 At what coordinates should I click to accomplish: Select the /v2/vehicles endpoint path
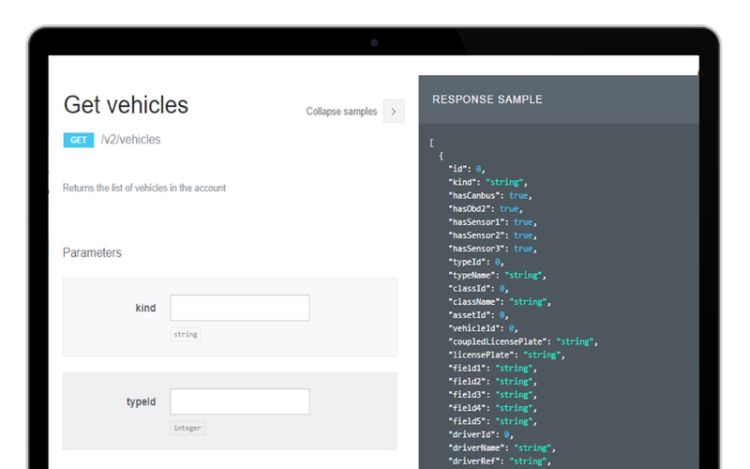pos(131,140)
